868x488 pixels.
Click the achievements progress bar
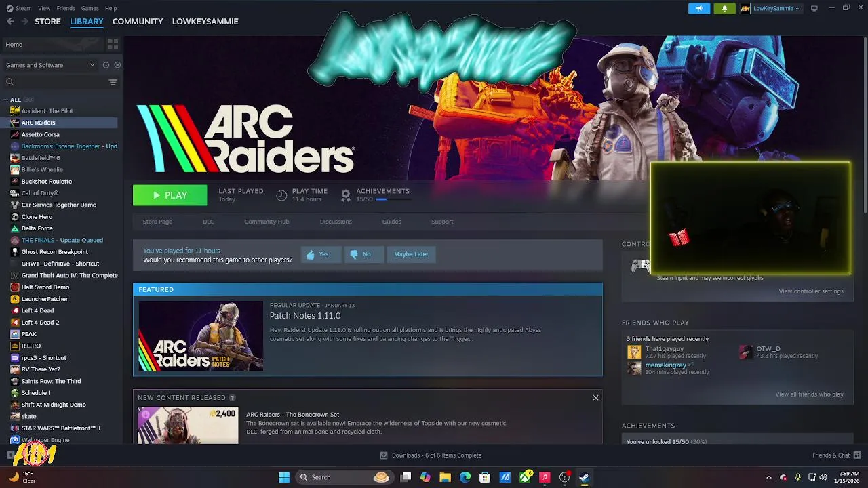tap(393, 199)
